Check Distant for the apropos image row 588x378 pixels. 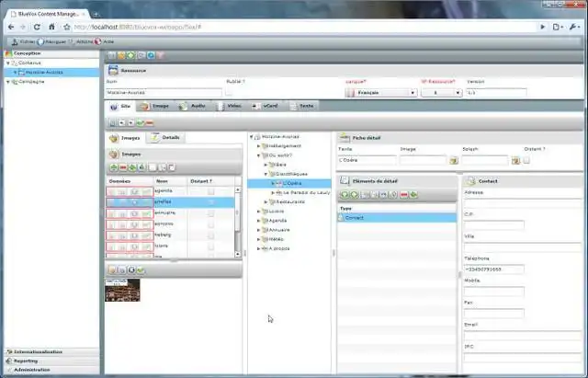pyautogui.click(x=210, y=224)
